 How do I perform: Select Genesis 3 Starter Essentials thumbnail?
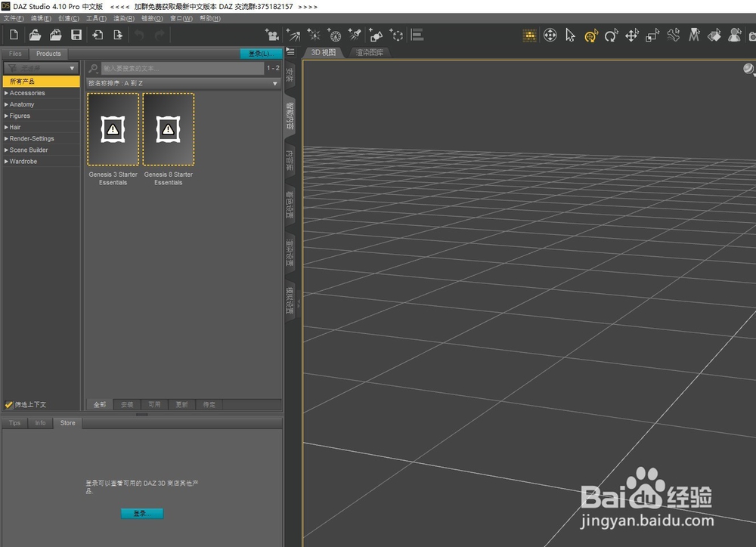click(113, 129)
